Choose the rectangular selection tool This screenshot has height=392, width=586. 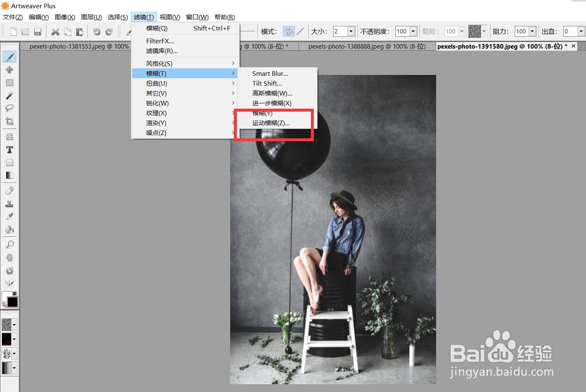[x=9, y=83]
